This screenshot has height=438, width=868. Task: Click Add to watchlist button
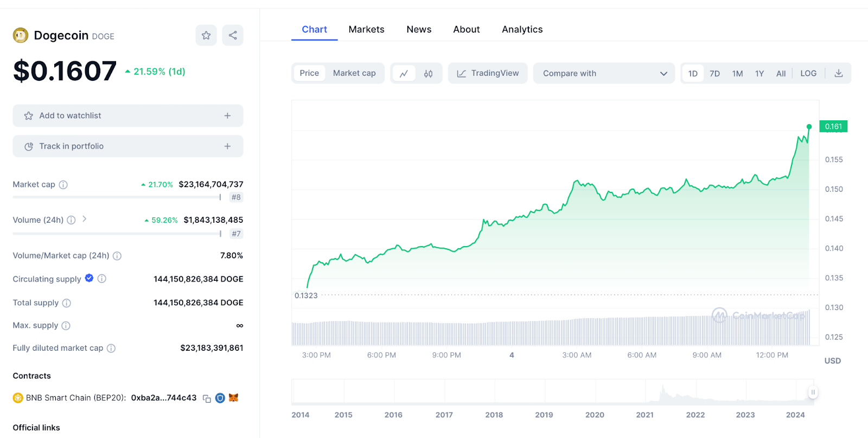[128, 115]
